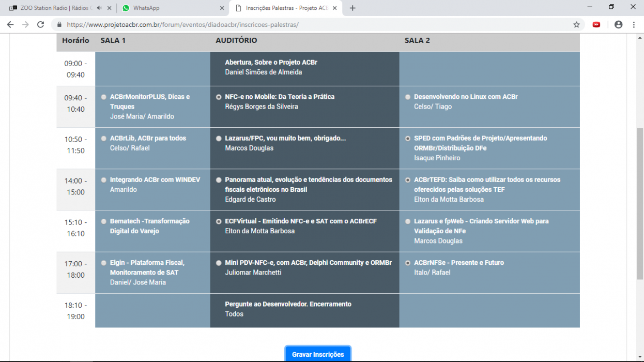
Task: Pick Mini PDV-NFC-e radio button
Action: pyautogui.click(x=219, y=262)
